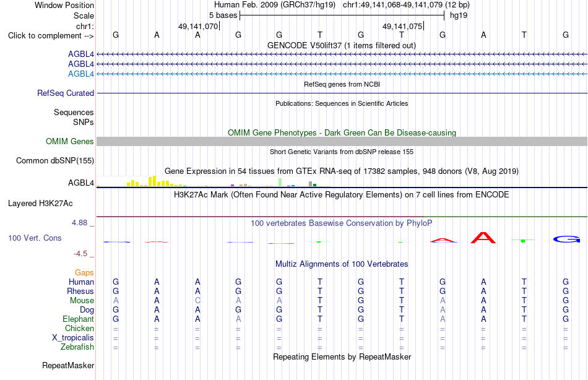Select the Chicken alignment row label

[79, 328]
